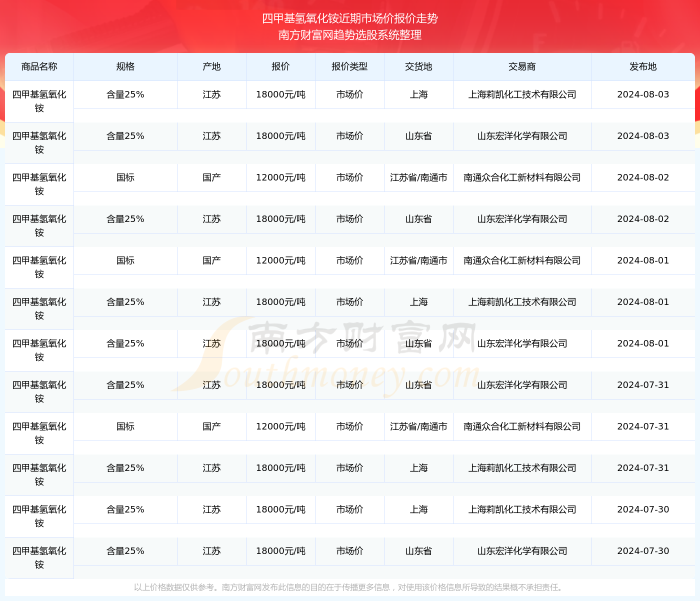The height and width of the screenshot is (601, 700).
Task: Select 山东宏洋化学有限公司 in the 2024-07-31 row
Action: coord(522,385)
